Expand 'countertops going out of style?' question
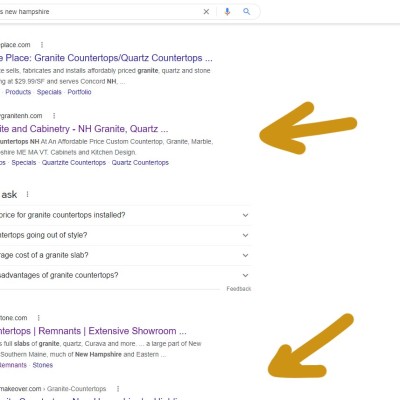The image size is (400, 400). point(125,235)
